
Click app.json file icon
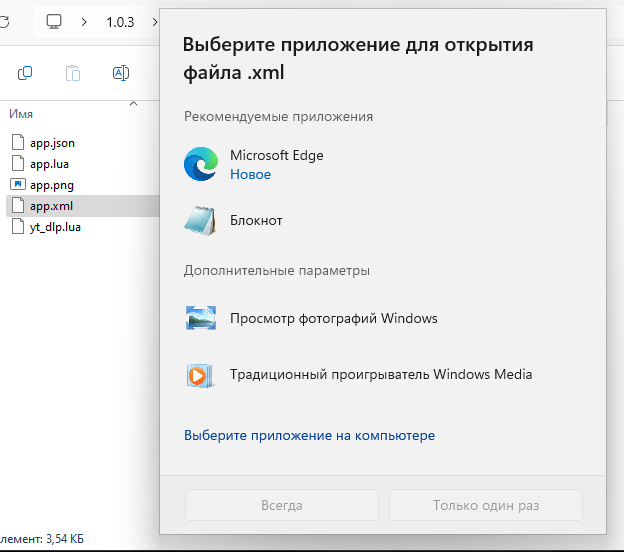(x=18, y=142)
